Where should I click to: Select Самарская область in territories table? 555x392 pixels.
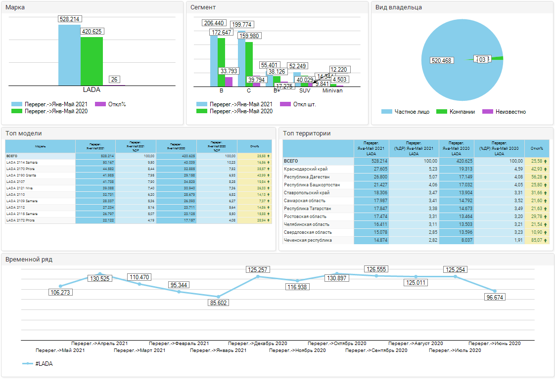tap(305, 201)
